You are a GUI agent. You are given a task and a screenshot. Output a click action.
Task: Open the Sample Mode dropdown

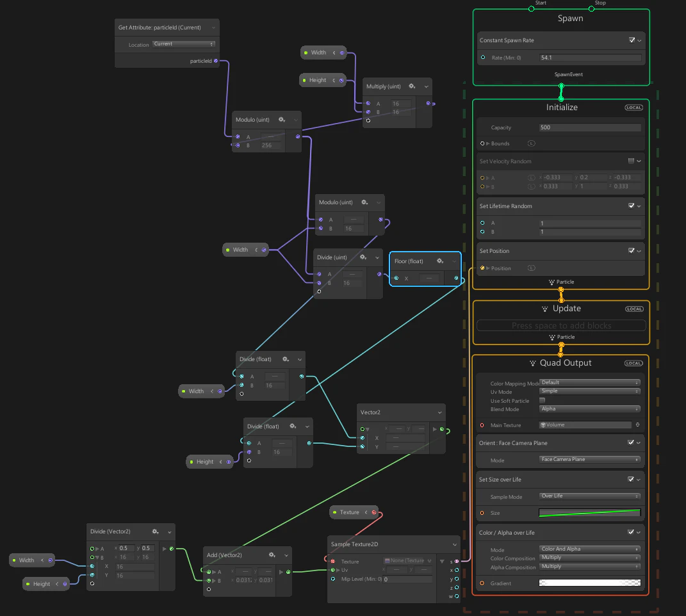(590, 496)
